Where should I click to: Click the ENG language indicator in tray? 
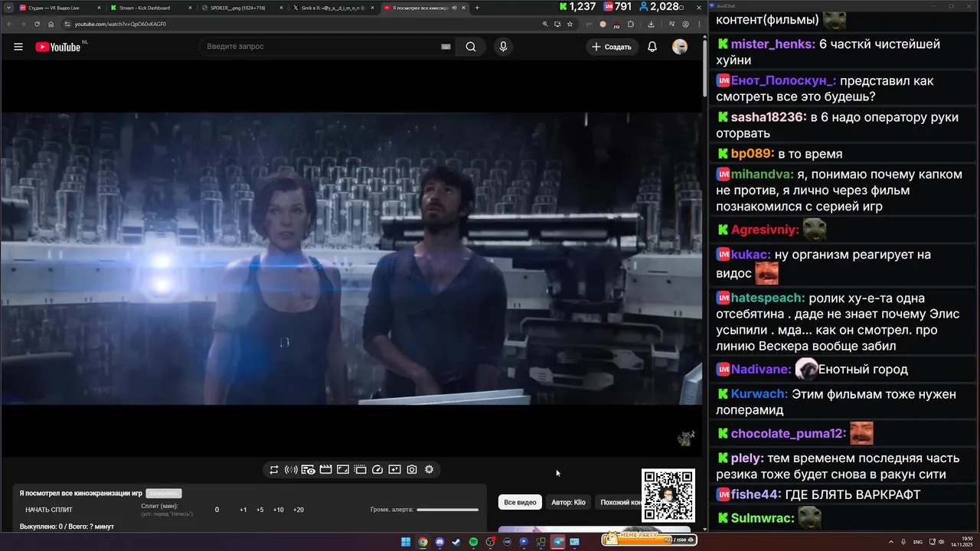point(918,542)
